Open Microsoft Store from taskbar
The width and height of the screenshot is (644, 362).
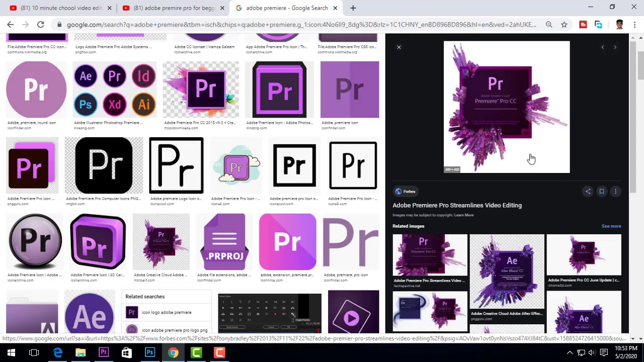(127, 352)
